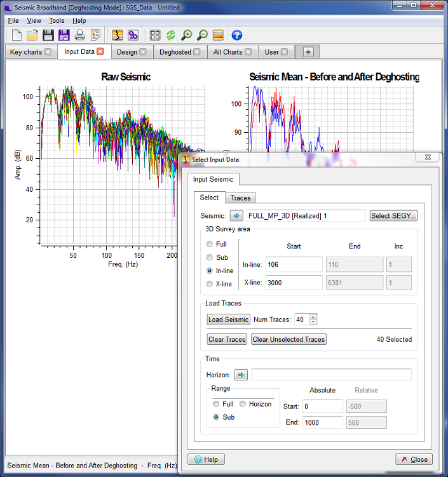This screenshot has width=448, height=477.
Task: Increase Num Traces with up arrow
Action: 313,317
